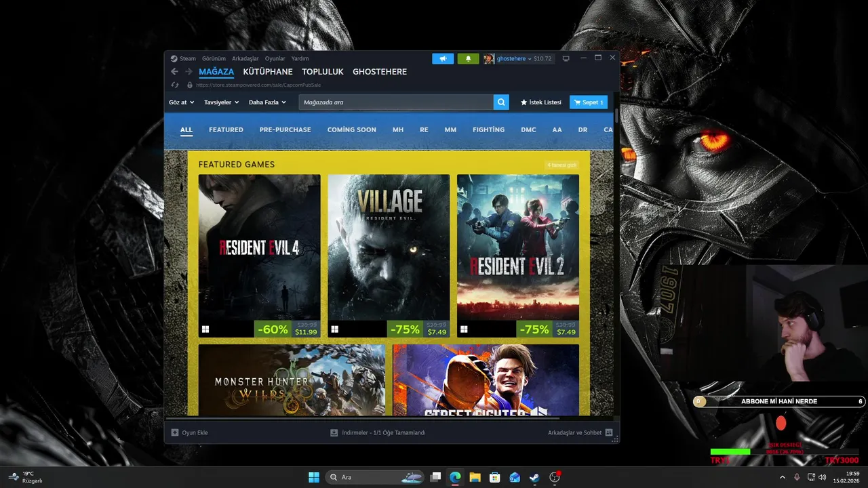The image size is (868, 488).
Task: Open the Yardım menu
Action: pos(300,59)
